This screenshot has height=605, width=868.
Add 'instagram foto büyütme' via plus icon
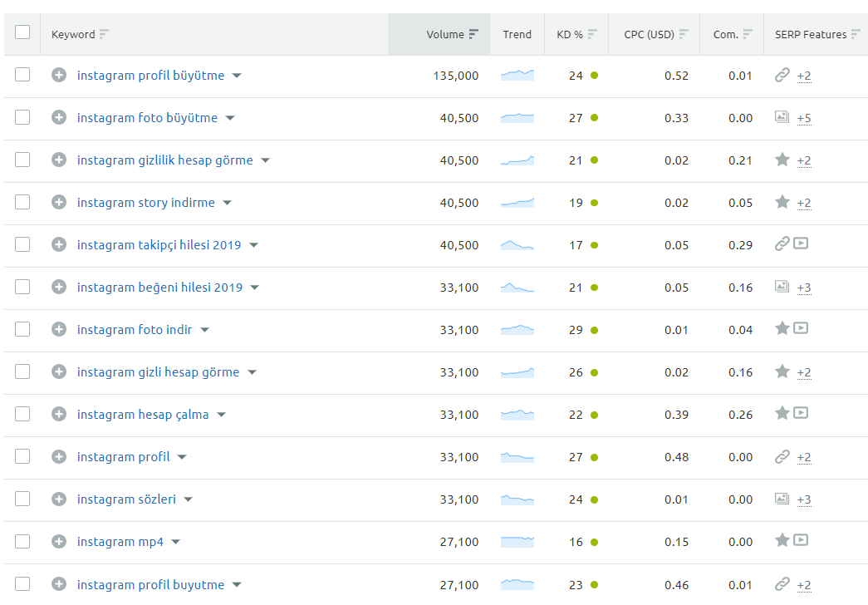(59, 117)
